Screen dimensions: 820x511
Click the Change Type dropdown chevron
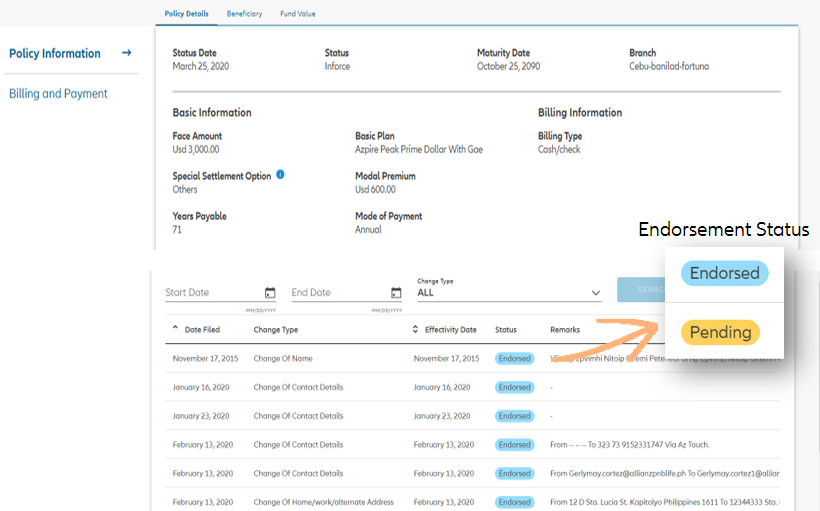596,293
